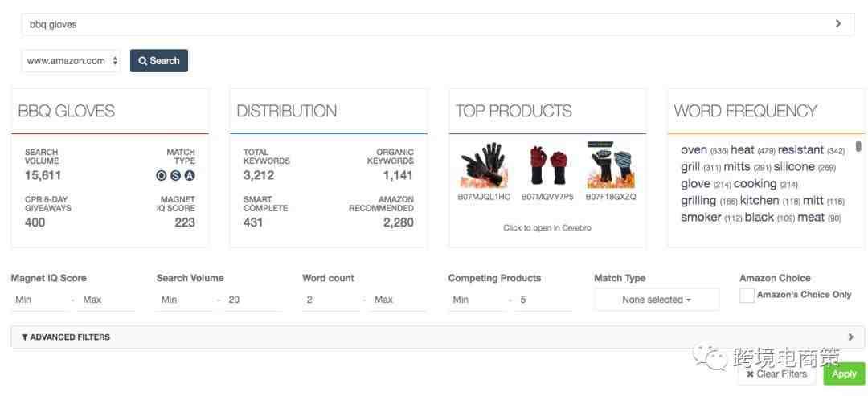Open the Match Type 'None selected' dropdown
868x396 pixels.
(x=657, y=300)
